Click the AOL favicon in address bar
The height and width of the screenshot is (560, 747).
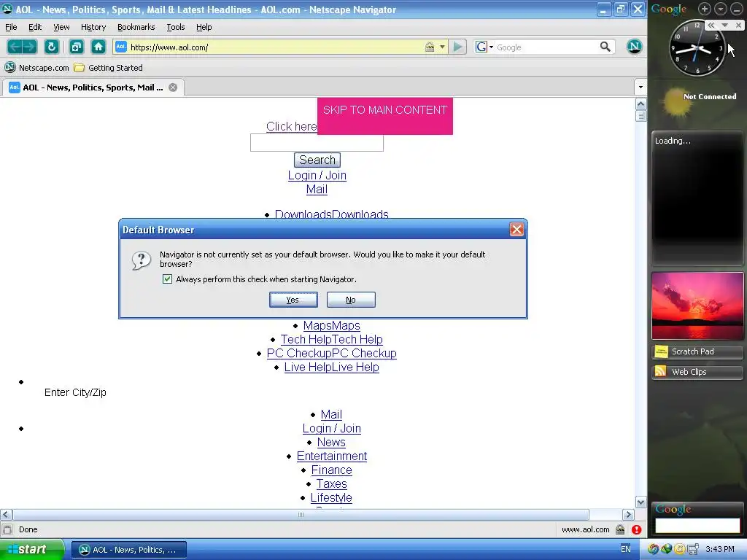click(x=121, y=47)
